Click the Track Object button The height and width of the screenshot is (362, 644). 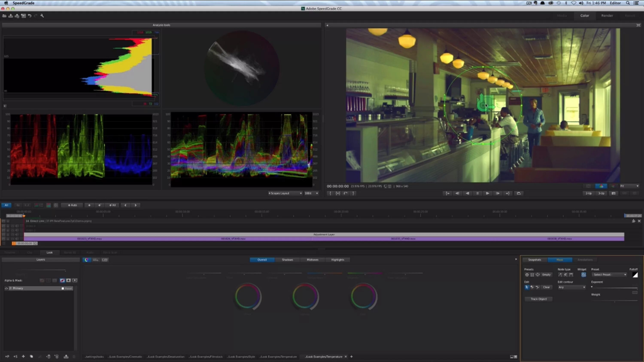click(x=539, y=299)
